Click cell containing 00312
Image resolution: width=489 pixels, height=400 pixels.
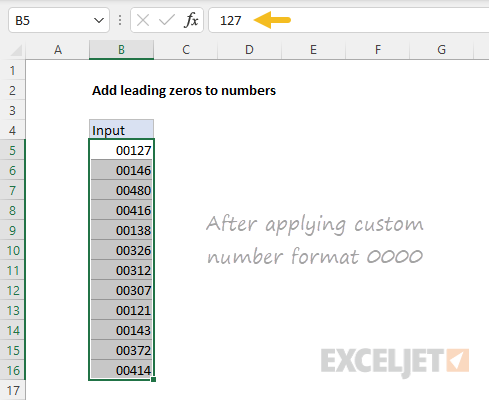(121, 270)
